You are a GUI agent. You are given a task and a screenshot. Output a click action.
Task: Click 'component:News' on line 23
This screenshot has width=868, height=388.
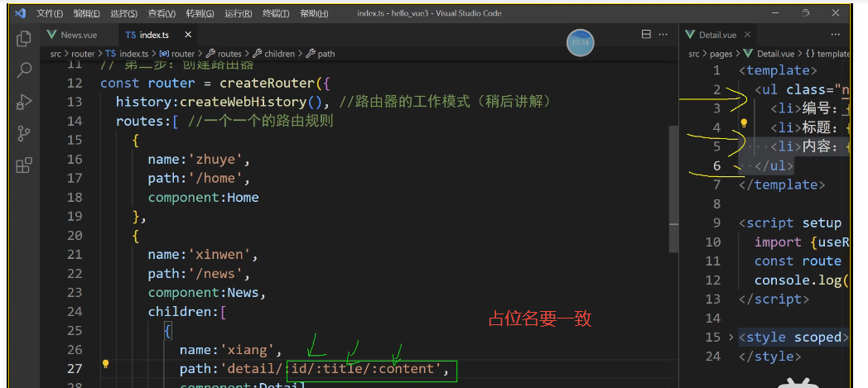click(203, 292)
